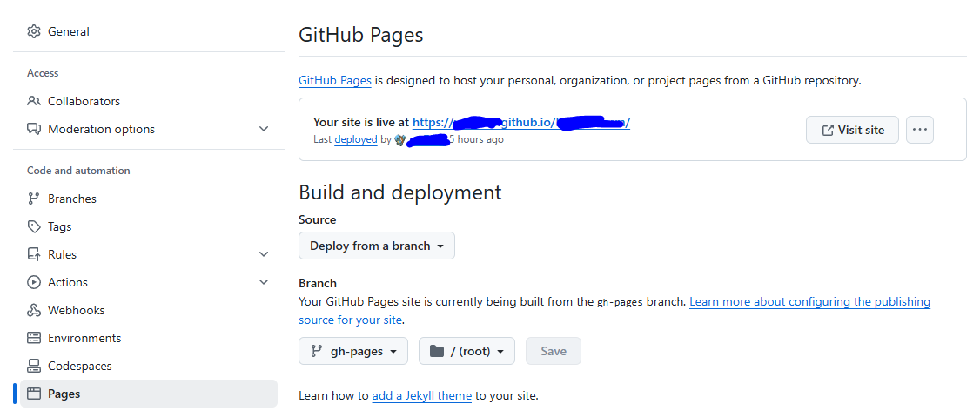Click the Branch label above description
This screenshot has height=411, width=980.
(x=318, y=283)
